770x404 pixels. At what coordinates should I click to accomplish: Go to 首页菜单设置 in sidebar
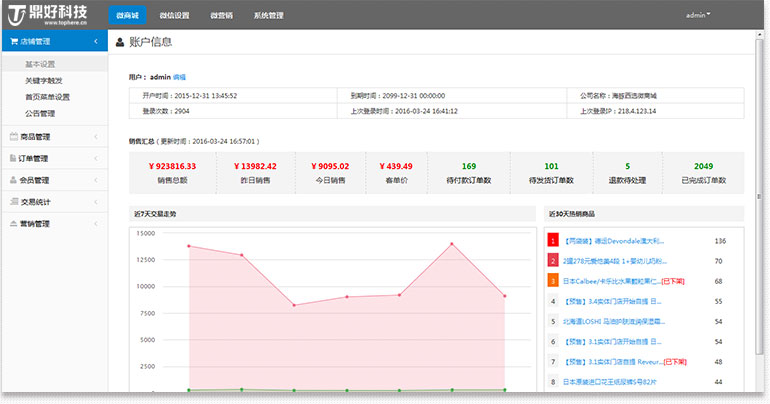click(x=47, y=97)
